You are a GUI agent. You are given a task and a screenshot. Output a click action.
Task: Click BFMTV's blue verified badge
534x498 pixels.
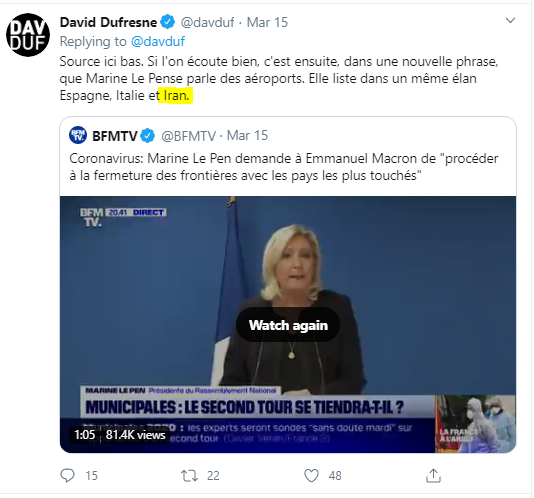(x=147, y=136)
